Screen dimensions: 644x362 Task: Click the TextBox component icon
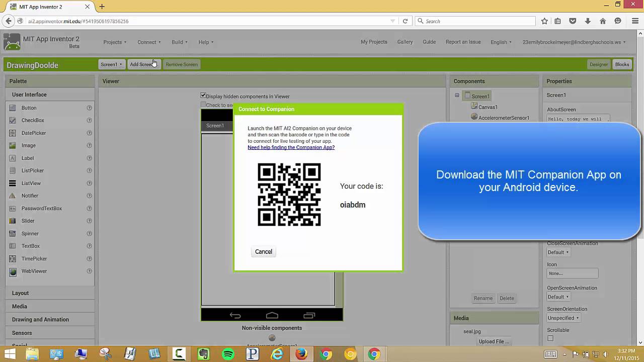pyautogui.click(x=13, y=246)
